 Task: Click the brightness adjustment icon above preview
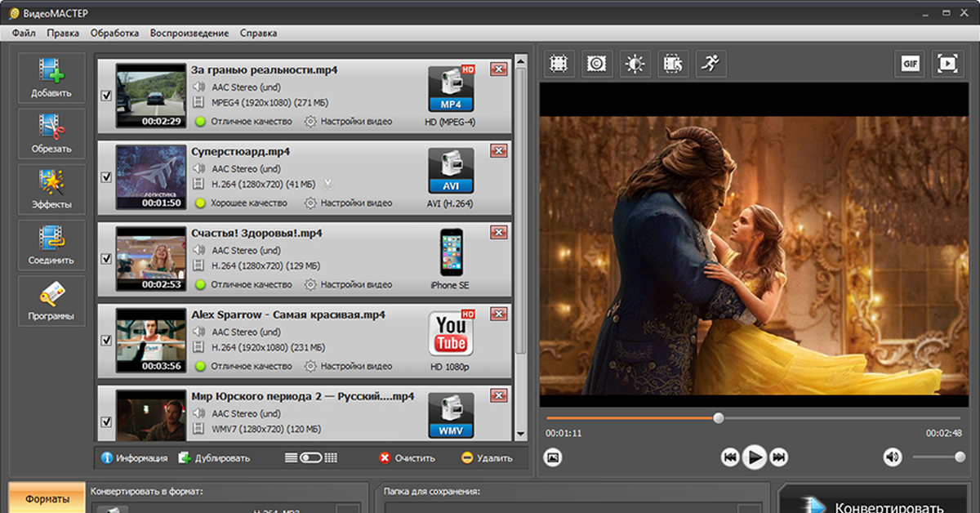635,64
